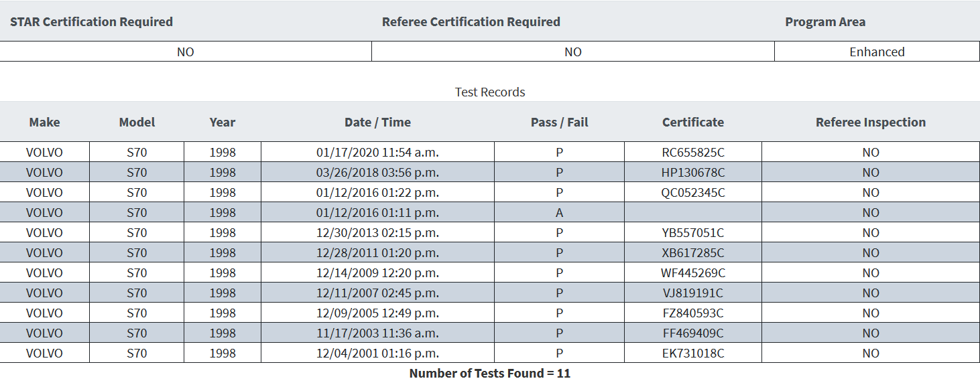
Task: Click the Program Area header
Action: [824, 21]
